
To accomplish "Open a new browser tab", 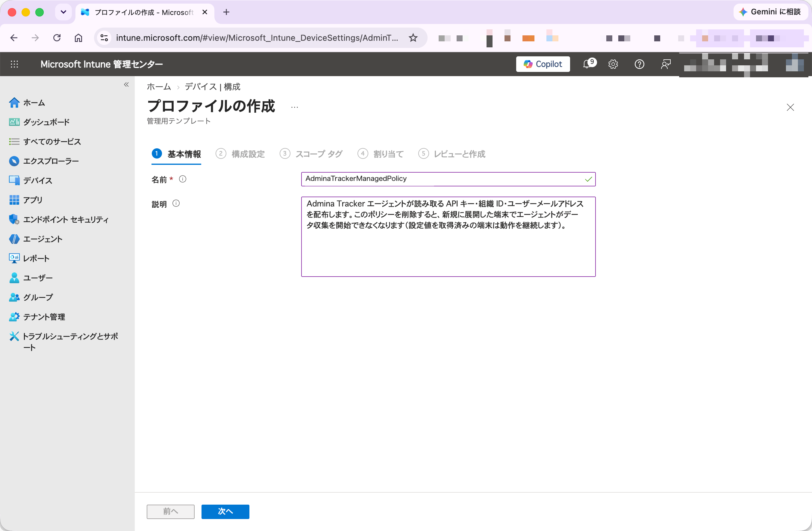I will point(226,12).
